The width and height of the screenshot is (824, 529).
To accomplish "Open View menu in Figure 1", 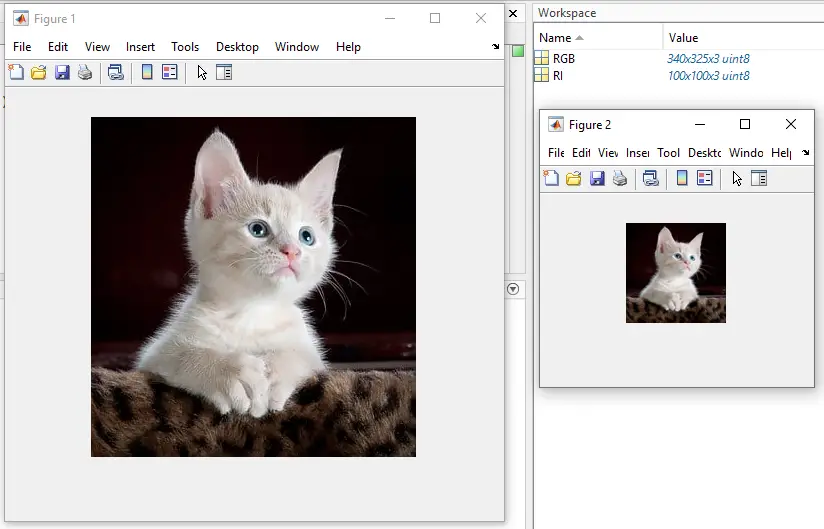I will (x=97, y=47).
